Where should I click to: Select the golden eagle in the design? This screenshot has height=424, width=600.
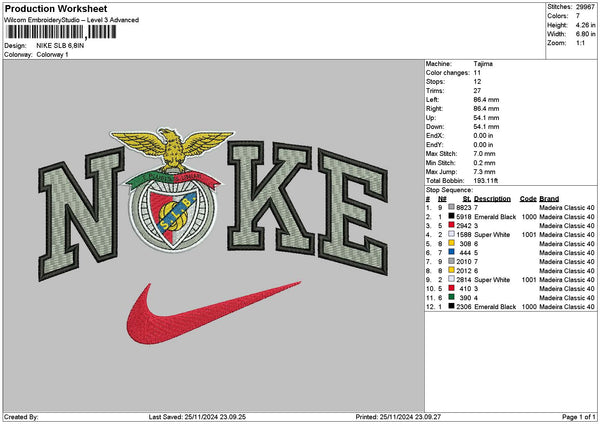pyautogui.click(x=171, y=149)
